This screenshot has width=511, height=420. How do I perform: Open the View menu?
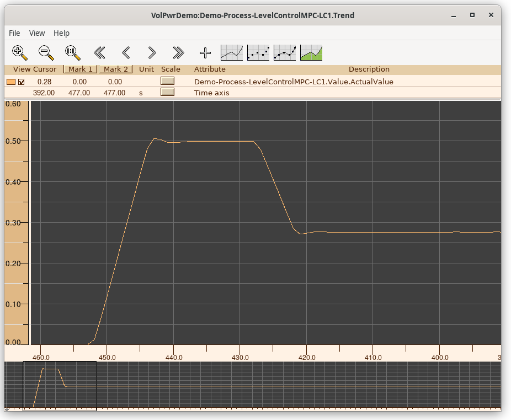[37, 33]
